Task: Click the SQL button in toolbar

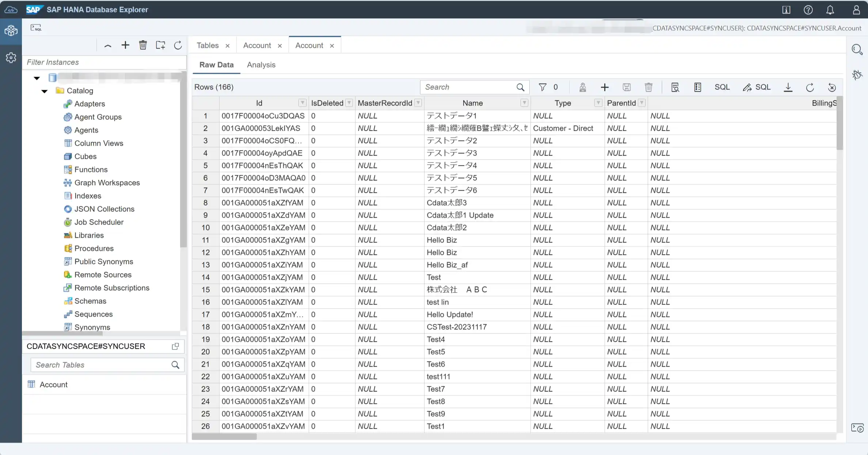Action: pos(722,87)
